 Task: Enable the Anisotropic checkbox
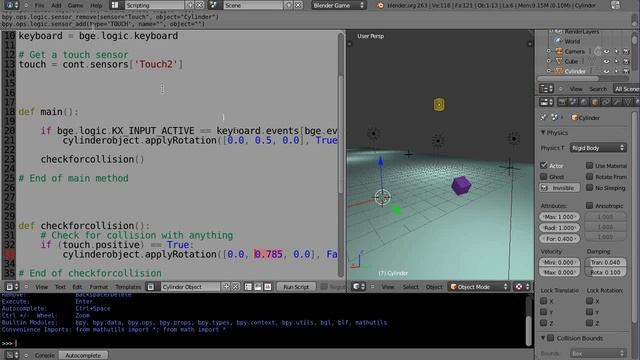[x=589, y=205]
